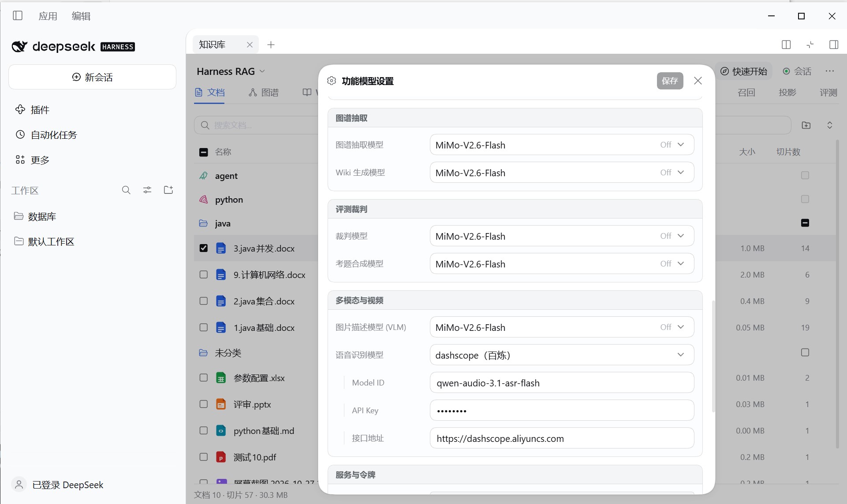Open the three-dot more options menu
The image size is (847, 504).
point(830,71)
